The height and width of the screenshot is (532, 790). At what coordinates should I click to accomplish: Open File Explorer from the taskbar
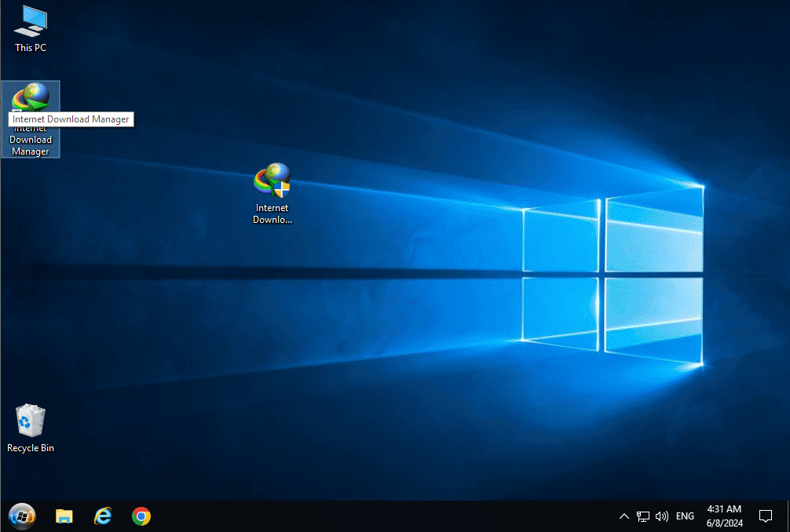click(x=64, y=516)
